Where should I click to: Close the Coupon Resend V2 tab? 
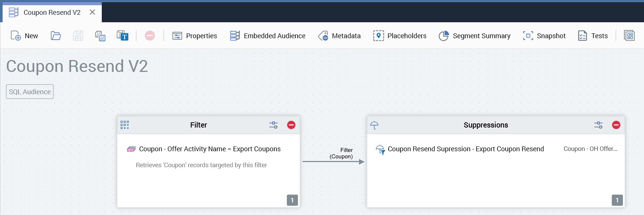point(93,12)
